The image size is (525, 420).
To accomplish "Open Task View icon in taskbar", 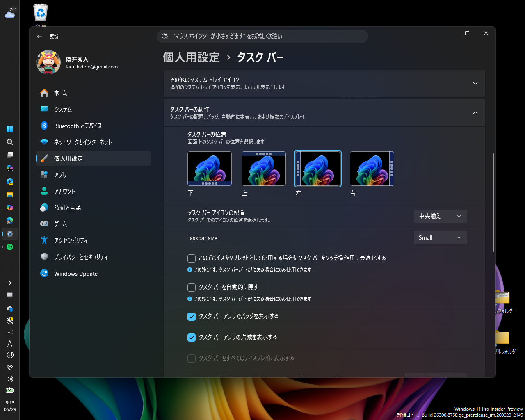I will pos(10,155).
